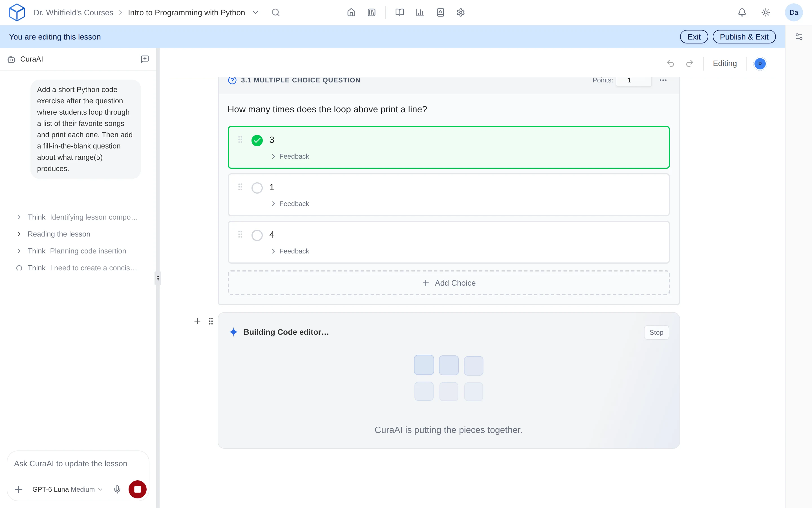Go to Dr. Whitfield's Courses breadcrumb
Viewport: 812px width, 508px height.
click(x=74, y=12)
